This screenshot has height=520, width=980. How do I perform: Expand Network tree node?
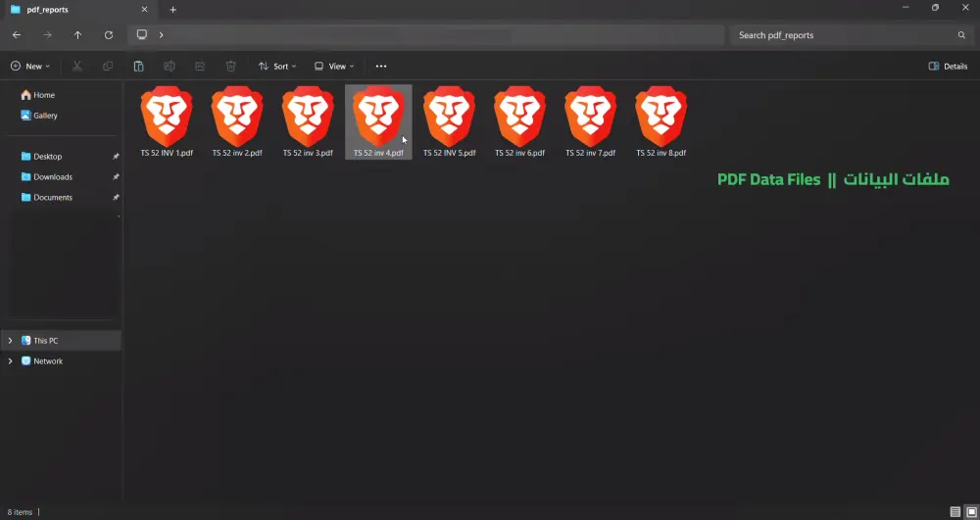(10, 361)
